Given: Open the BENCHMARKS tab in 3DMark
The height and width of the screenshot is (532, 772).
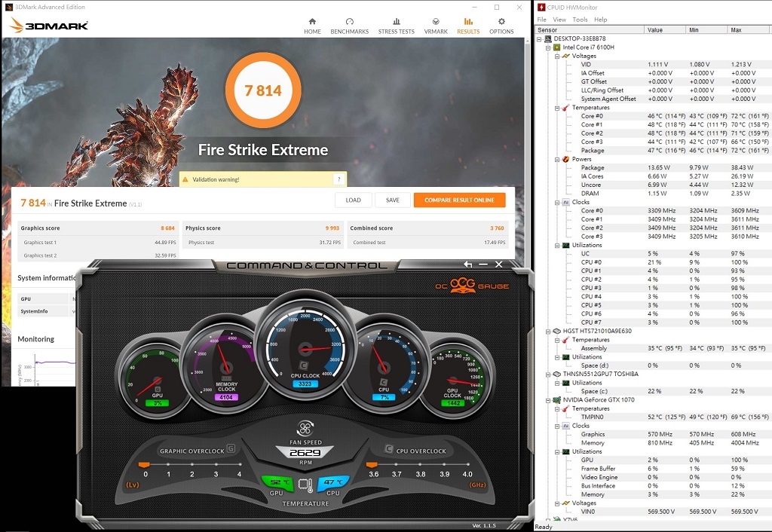Looking at the screenshot, I should [350, 26].
